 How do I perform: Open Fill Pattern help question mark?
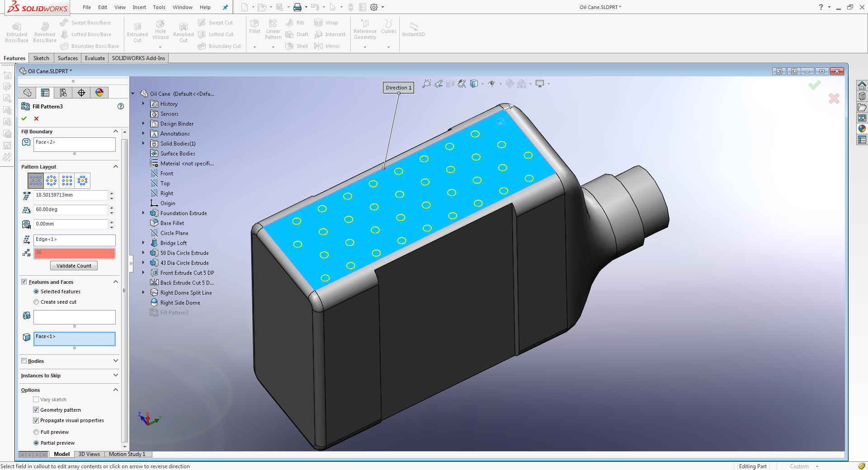[121, 106]
